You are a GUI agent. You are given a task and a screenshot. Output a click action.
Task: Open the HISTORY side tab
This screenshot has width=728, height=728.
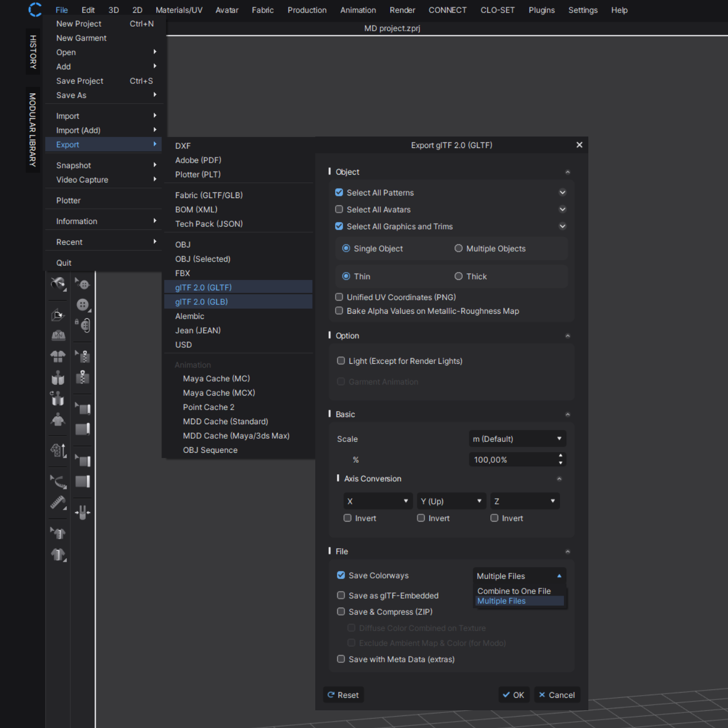point(33,52)
